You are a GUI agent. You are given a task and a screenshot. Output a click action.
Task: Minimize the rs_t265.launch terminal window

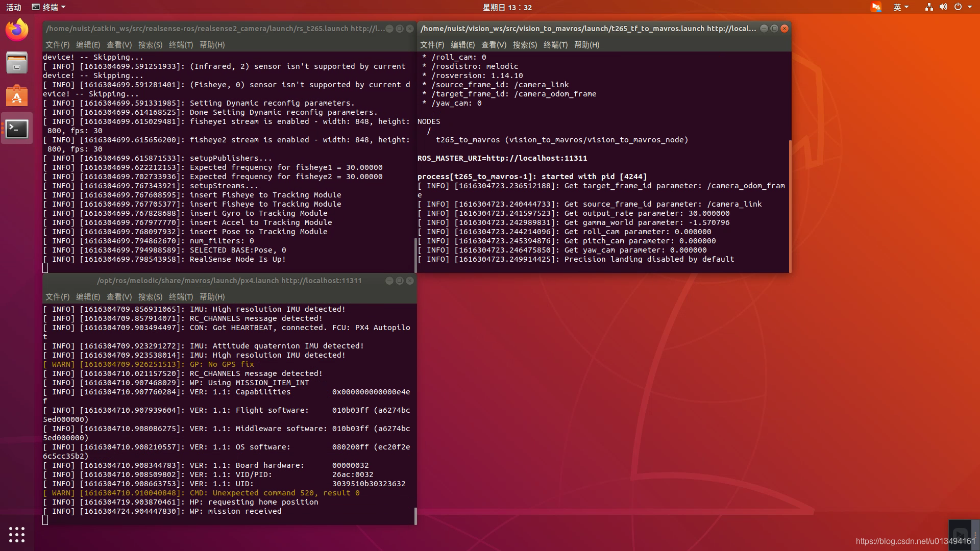pos(389,29)
